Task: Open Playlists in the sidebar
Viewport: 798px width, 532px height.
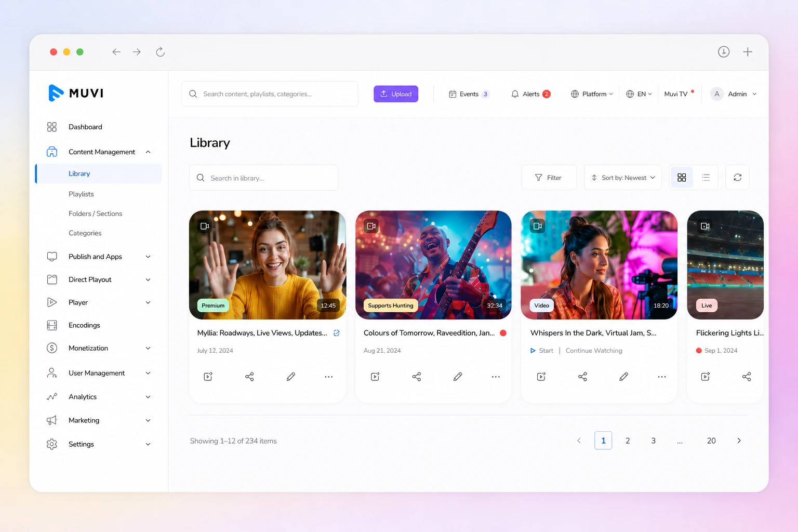Action: click(81, 194)
